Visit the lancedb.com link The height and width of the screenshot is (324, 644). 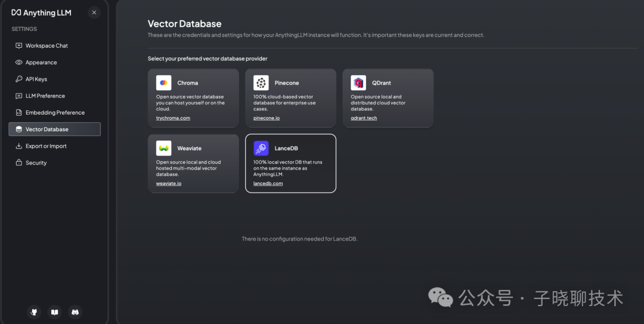[x=268, y=183]
